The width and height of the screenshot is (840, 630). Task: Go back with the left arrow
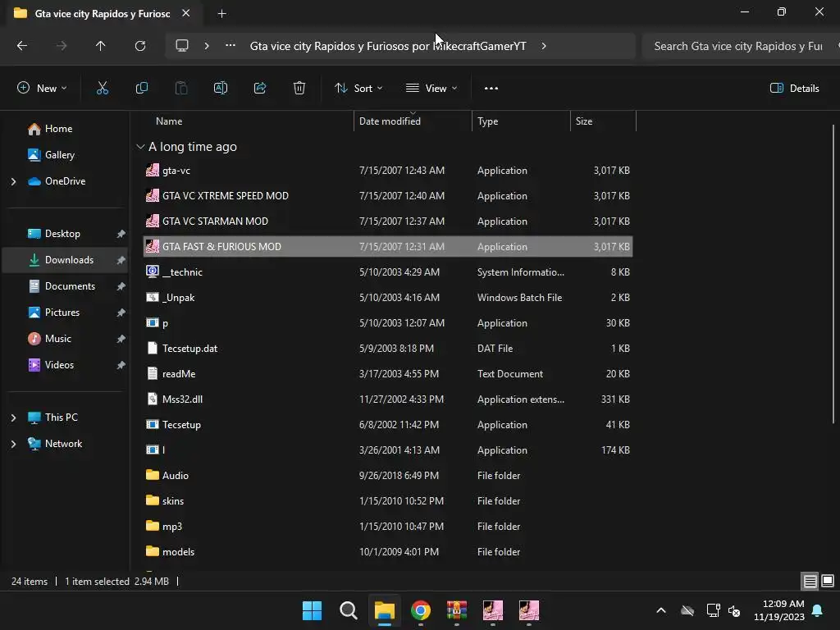pos(22,46)
